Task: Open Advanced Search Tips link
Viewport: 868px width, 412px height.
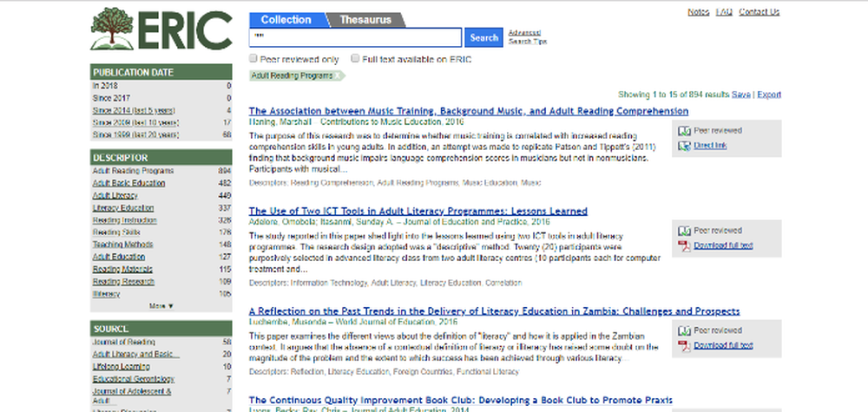Action: point(527,37)
